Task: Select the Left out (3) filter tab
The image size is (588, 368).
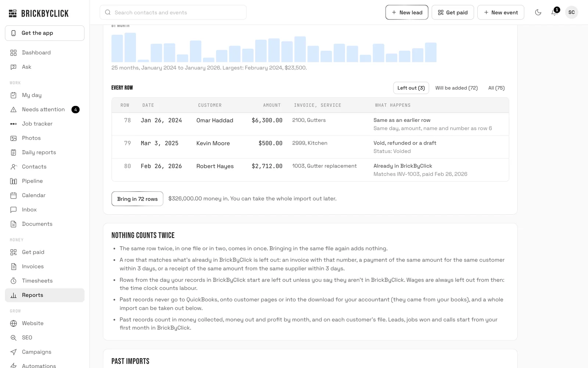Action: [411, 88]
